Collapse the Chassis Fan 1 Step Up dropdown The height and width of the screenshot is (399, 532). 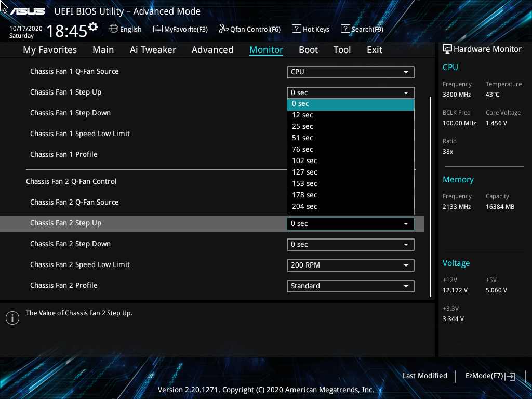click(351, 92)
